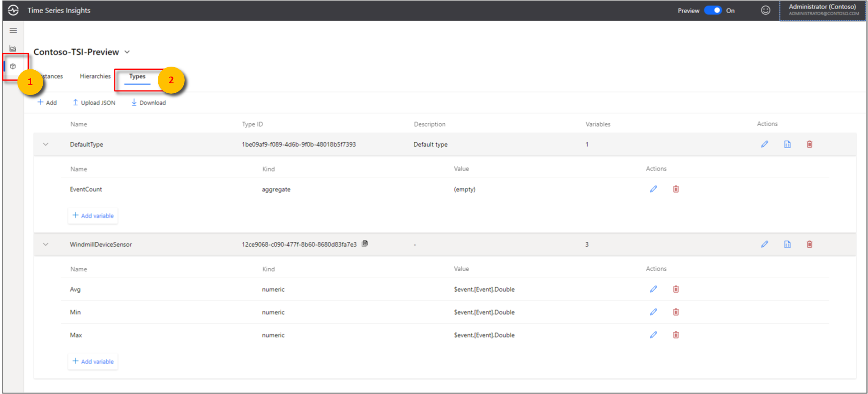Open the Model cube icon in sidebar
The image size is (868, 394).
pos(13,66)
